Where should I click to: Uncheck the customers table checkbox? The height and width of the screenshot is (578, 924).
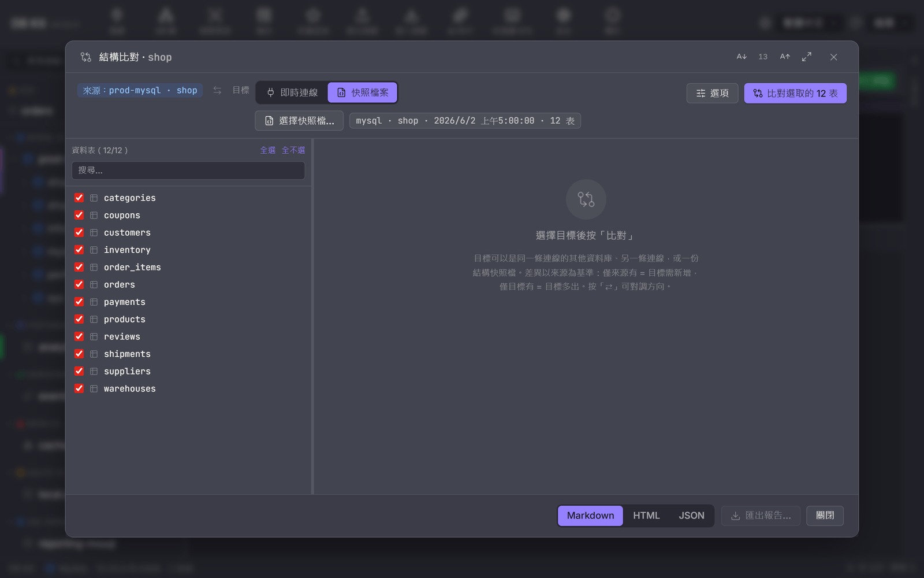coord(79,232)
